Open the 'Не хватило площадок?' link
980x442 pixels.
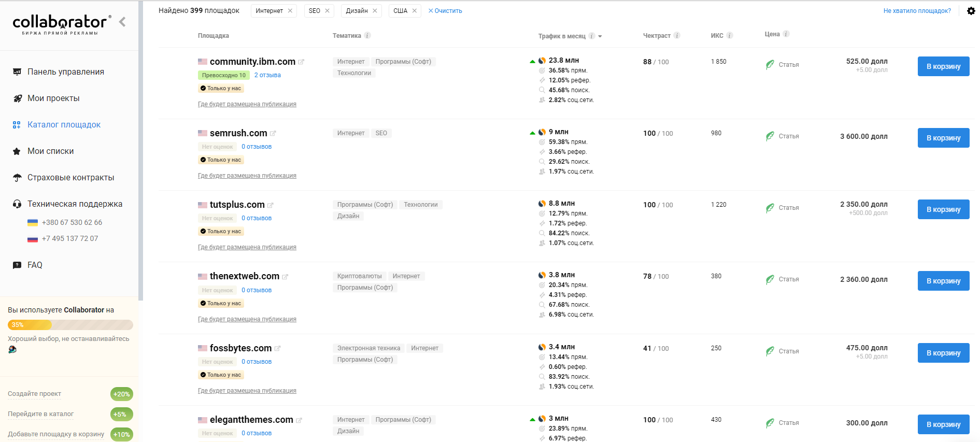click(917, 10)
